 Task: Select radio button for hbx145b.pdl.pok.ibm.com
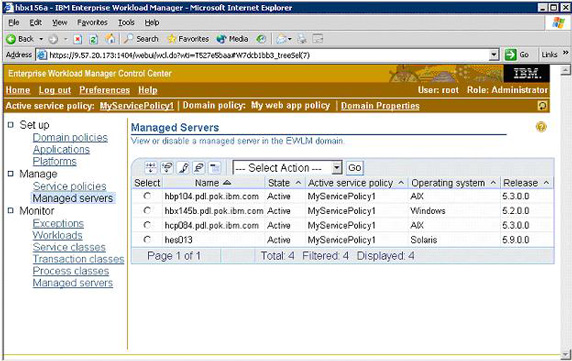[x=147, y=210]
